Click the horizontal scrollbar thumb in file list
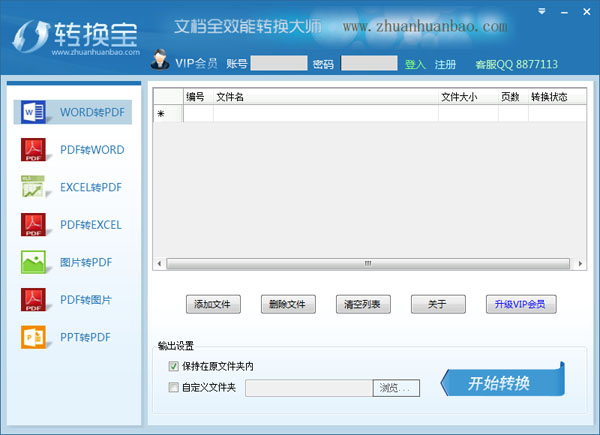600x435 pixels. click(368, 264)
